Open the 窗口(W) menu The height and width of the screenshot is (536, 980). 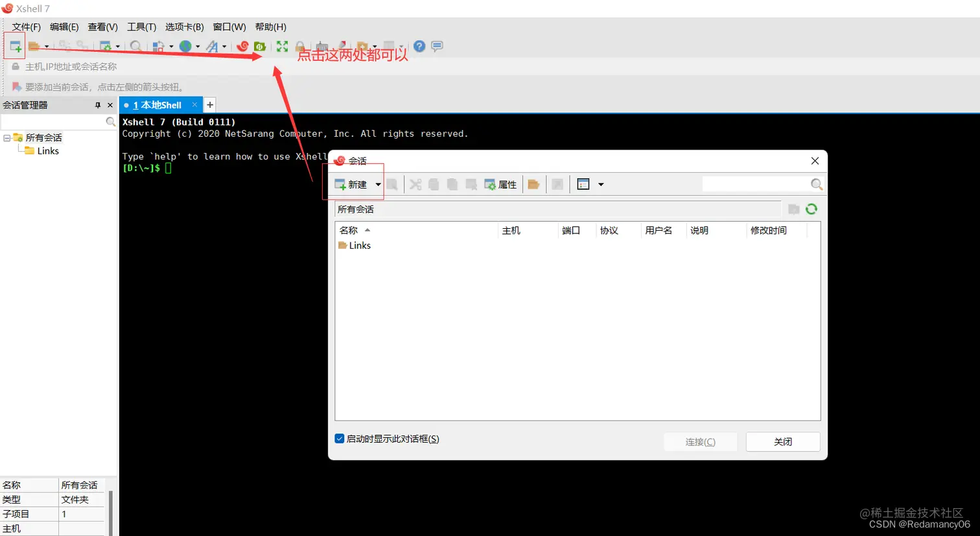pos(229,27)
